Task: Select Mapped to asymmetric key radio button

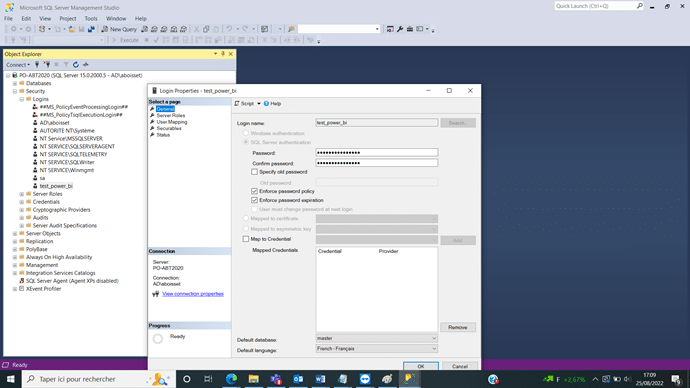Action: [x=246, y=229]
